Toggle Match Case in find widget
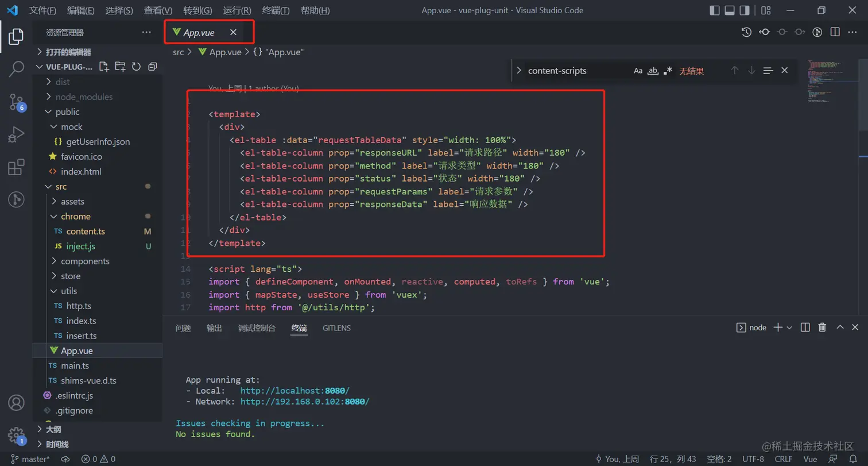 click(x=638, y=71)
